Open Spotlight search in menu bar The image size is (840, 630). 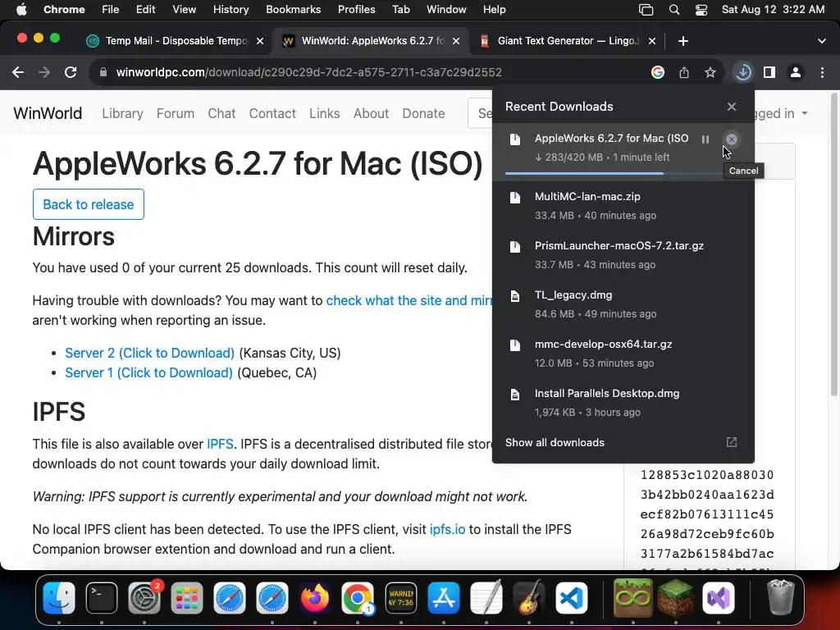(674, 10)
